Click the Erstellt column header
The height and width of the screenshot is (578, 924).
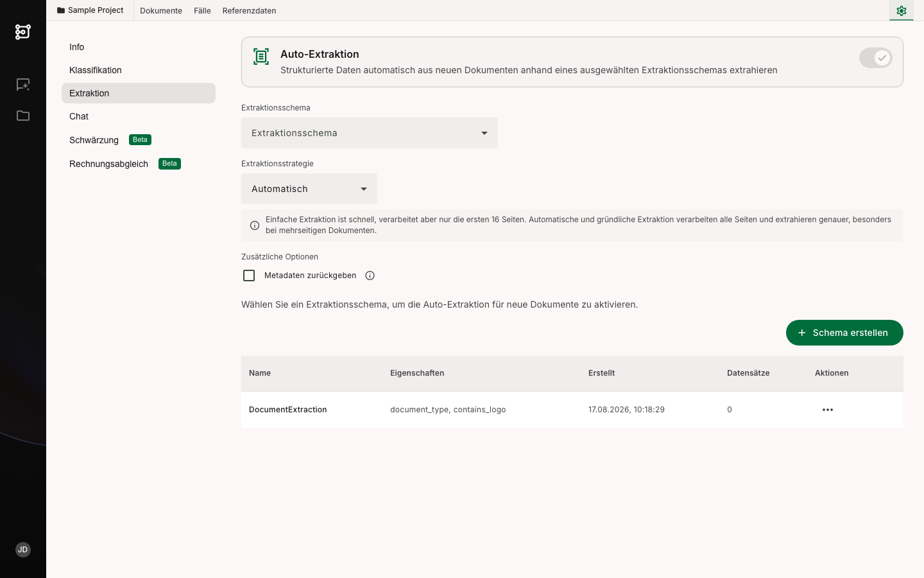pos(602,373)
